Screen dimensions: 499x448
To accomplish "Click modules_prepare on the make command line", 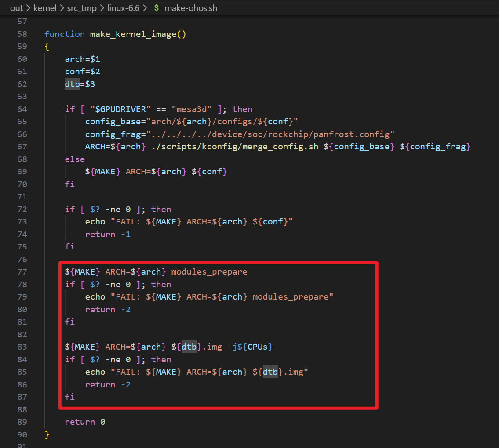I will click(209, 272).
